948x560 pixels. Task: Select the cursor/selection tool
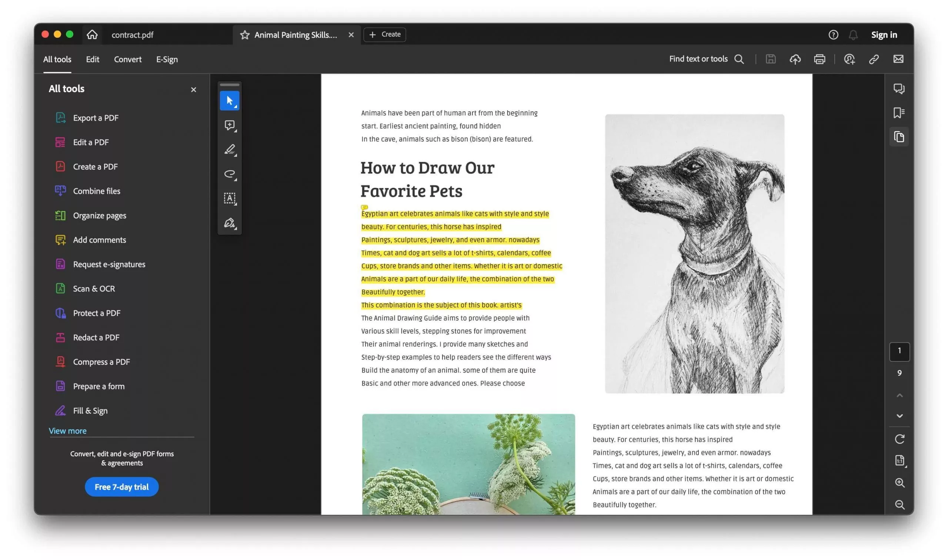pos(230,100)
